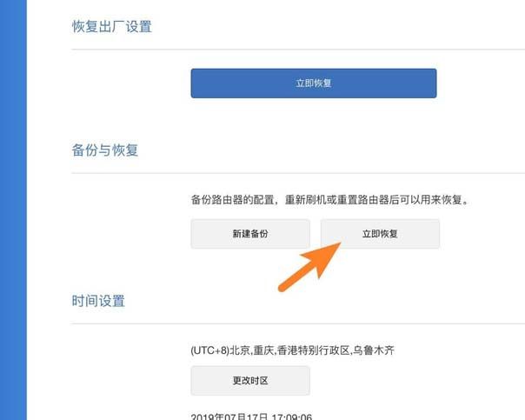Click 北京 in the time zone line
Screen dimensions: 525x420
click(240, 350)
